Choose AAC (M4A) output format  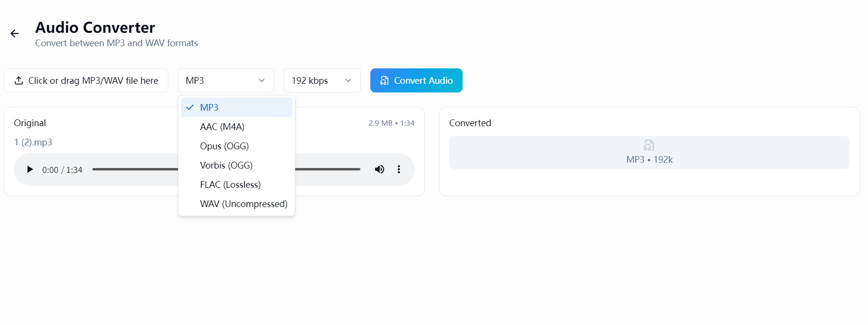click(x=237, y=127)
